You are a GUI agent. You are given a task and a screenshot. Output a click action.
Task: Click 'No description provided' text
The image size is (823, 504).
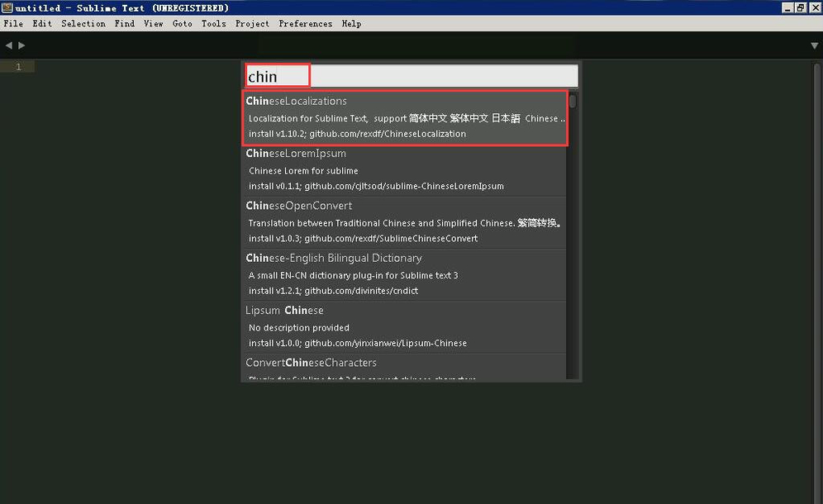click(x=298, y=327)
